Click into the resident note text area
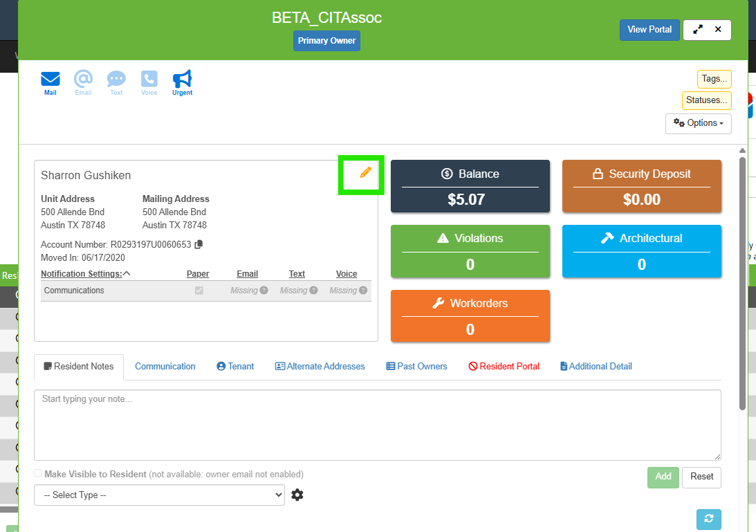Image resolution: width=756 pixels, height=532 pixels. pos(378,425)
